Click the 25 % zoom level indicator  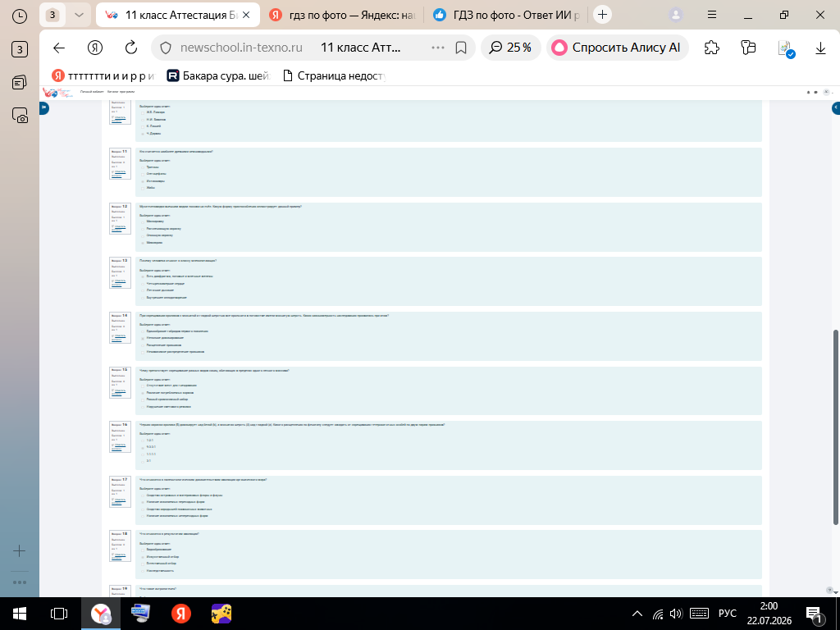(x=510, y=48)
